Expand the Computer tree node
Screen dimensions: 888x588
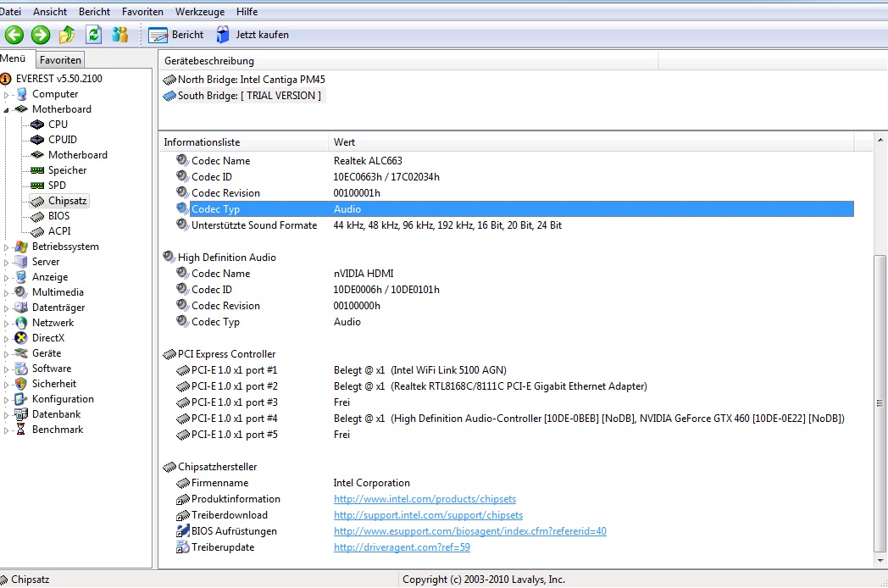pyautogui.click(x=6, y=95)
